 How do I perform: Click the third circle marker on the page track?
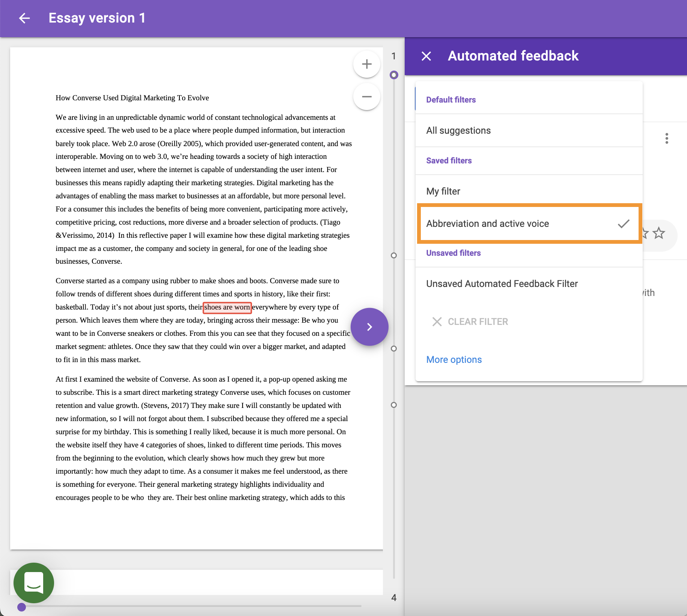pos(393,349)
